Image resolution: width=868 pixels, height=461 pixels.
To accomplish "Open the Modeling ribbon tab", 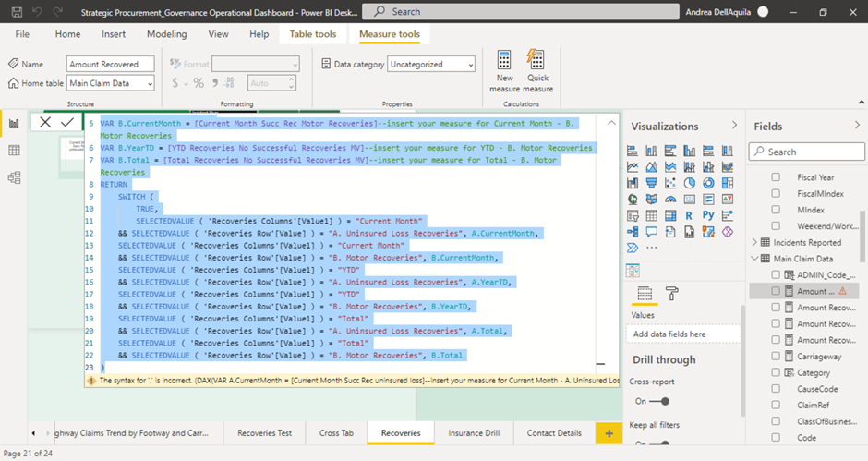I will pos(166,34).
